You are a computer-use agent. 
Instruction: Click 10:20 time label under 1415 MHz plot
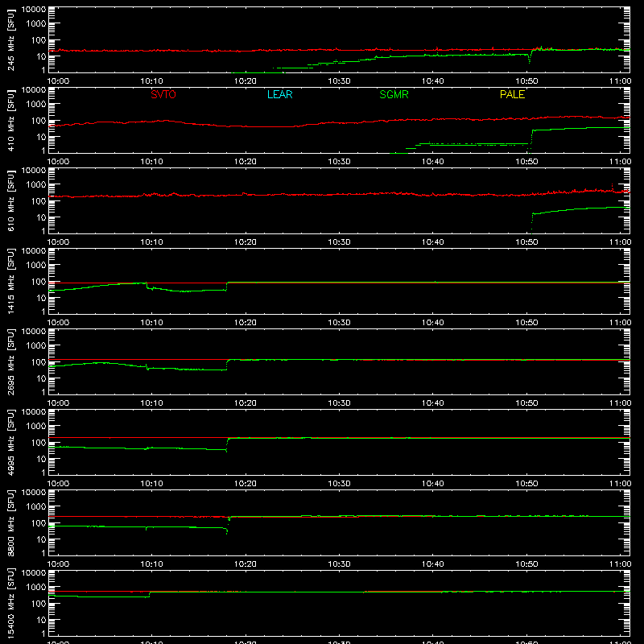[x=246, y=323]
